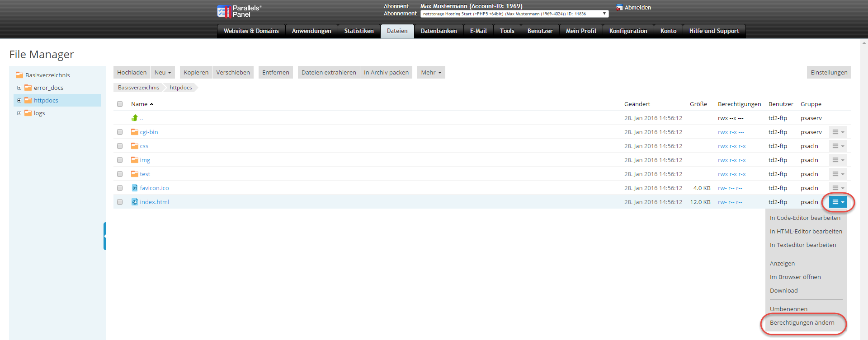Screen dimensions: 868x340
Task: Click the Hochladen button
Action: coord(132,72)
